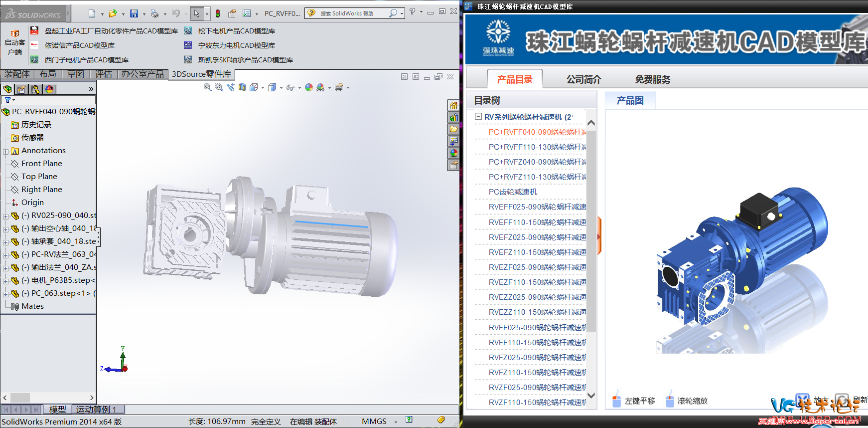Open the 公司简介 tab in model library
Viewport: 868px width, 428px height.
click(x=583, y=79)
